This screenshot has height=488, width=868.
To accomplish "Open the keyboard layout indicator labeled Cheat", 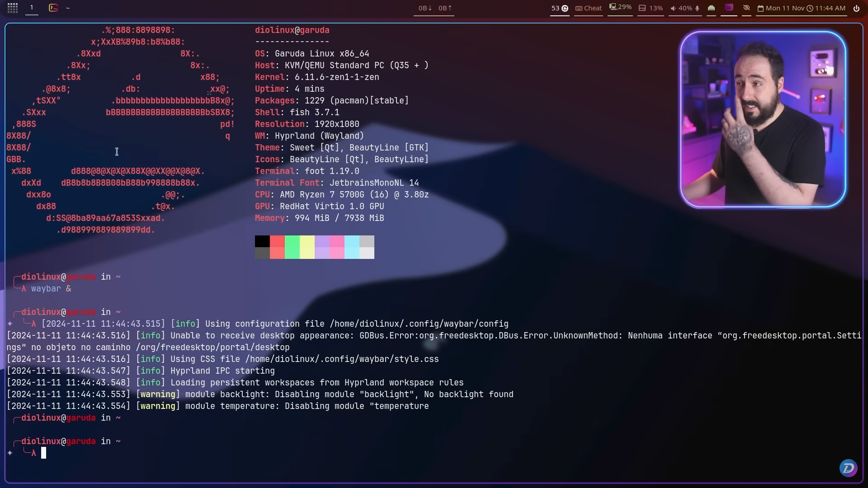I will [x=589, y=8].
